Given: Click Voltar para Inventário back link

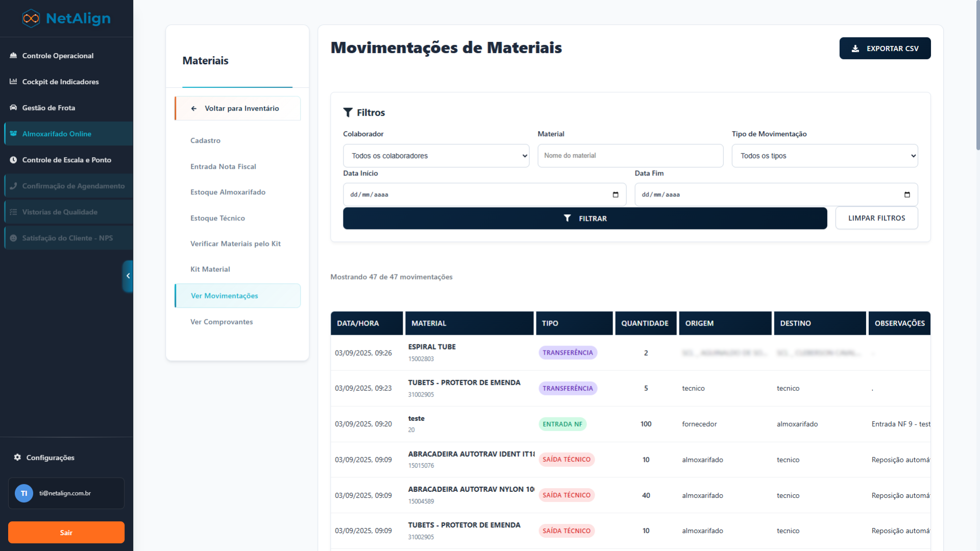Looking at the screenshot, I should pos(237,108).
